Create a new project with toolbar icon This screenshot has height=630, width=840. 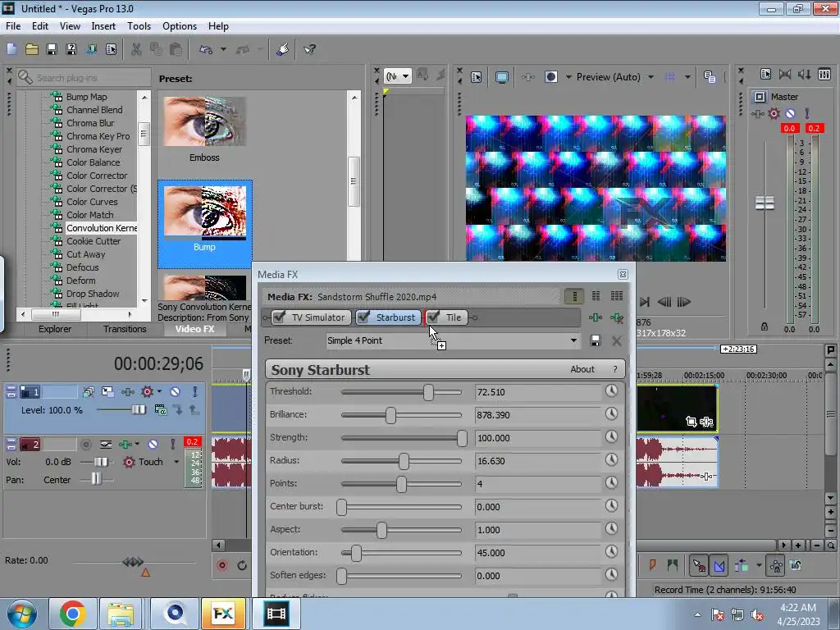pyautogui.click(x=11, y=49)
